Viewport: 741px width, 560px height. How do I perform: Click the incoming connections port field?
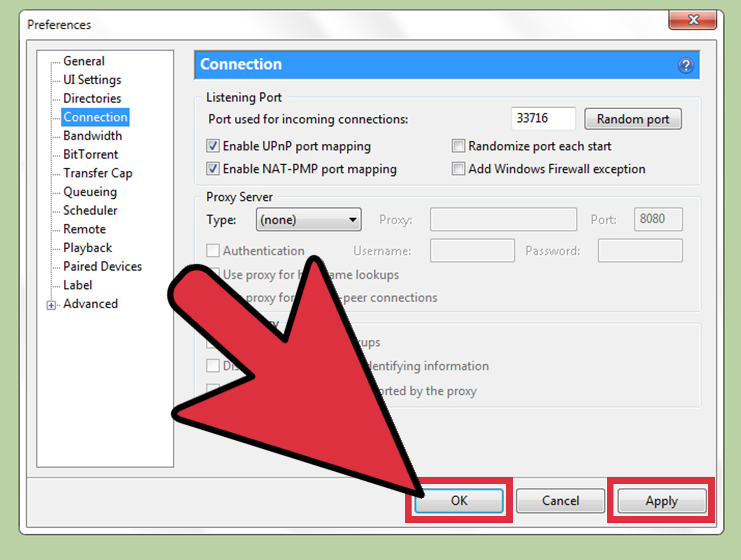tap(543, 118)
